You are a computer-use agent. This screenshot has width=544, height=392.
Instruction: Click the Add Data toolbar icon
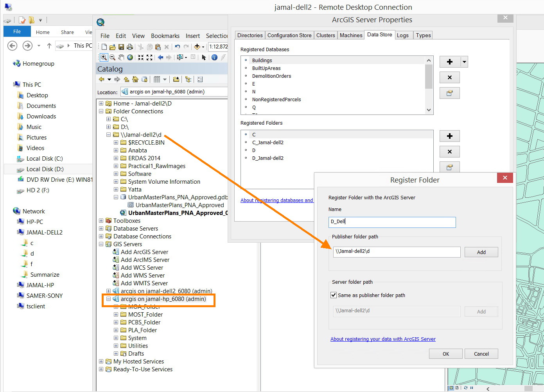(x=197, y=47)
